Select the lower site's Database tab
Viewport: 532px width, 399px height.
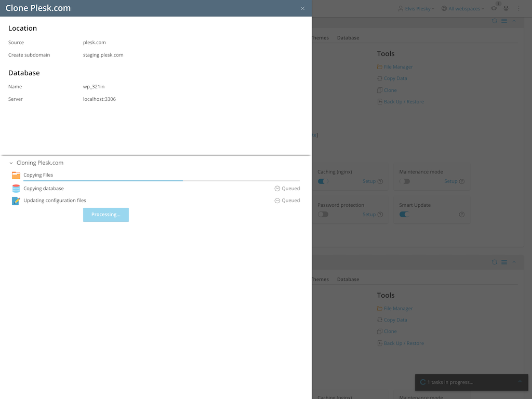pos(348,280)
